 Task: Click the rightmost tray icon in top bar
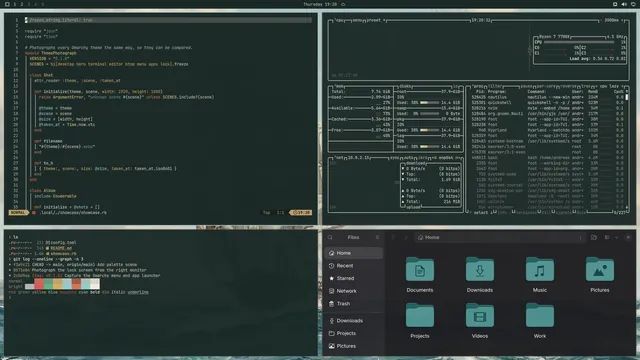click(x=633, y=4)
